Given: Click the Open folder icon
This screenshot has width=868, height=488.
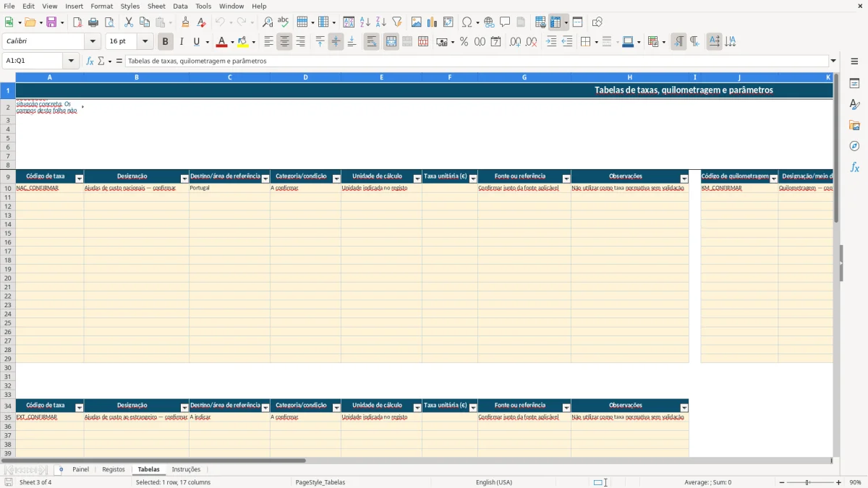Looking at the screenshot, I should pyautogui.click(x=29, y=22).
